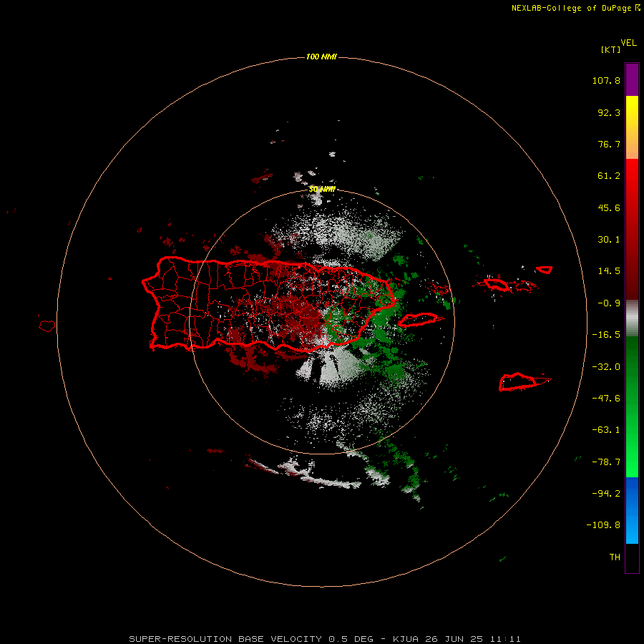Screen dimensions: 644x644
Task: Select the -78.7 scale value
Action: click(606, 462)
